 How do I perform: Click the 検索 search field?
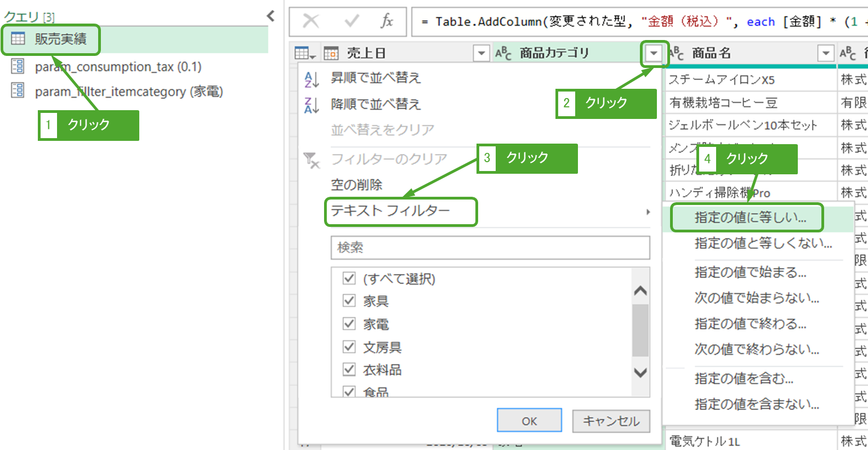click(x=490, y=248)
